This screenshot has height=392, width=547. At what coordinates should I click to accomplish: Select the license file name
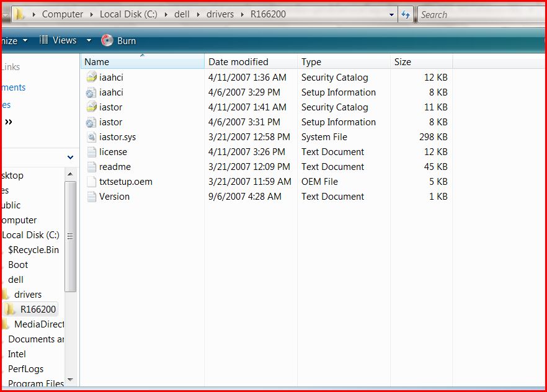pos(113,152)
